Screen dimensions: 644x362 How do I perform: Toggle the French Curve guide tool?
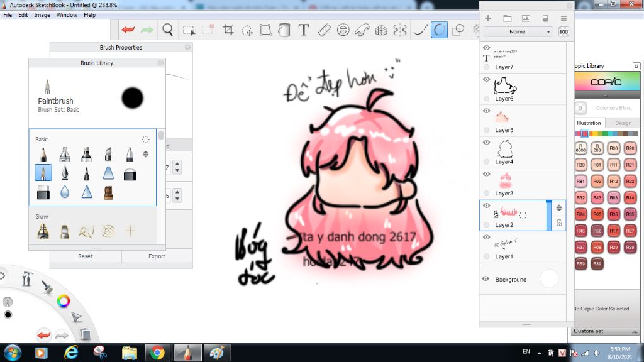[x=362, y=30]
